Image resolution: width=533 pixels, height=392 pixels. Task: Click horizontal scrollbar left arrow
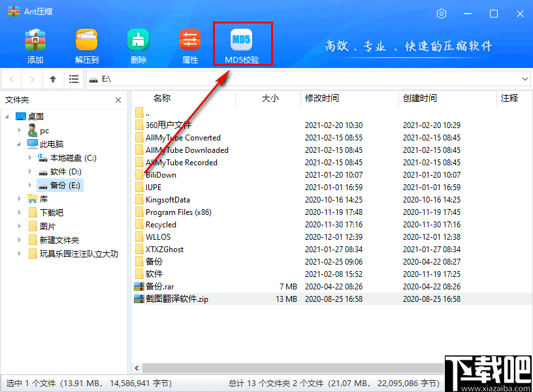coord(137,368)
